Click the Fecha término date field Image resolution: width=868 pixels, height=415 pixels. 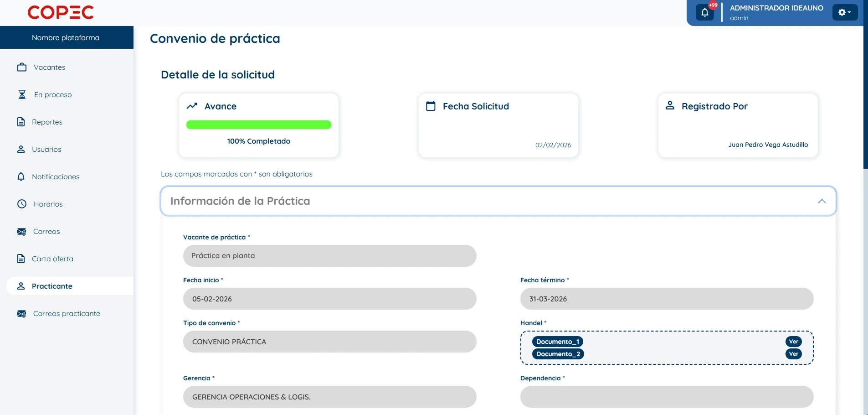[667, 299]
